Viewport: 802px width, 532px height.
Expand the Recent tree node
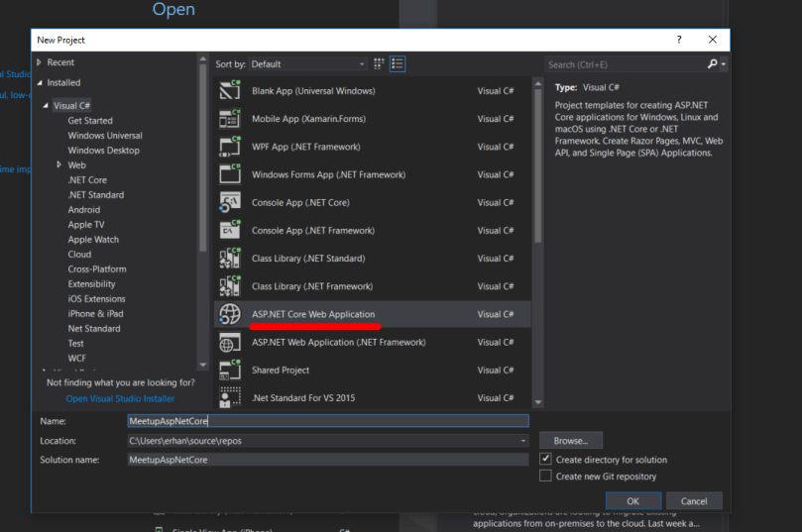tap(40, 62)
